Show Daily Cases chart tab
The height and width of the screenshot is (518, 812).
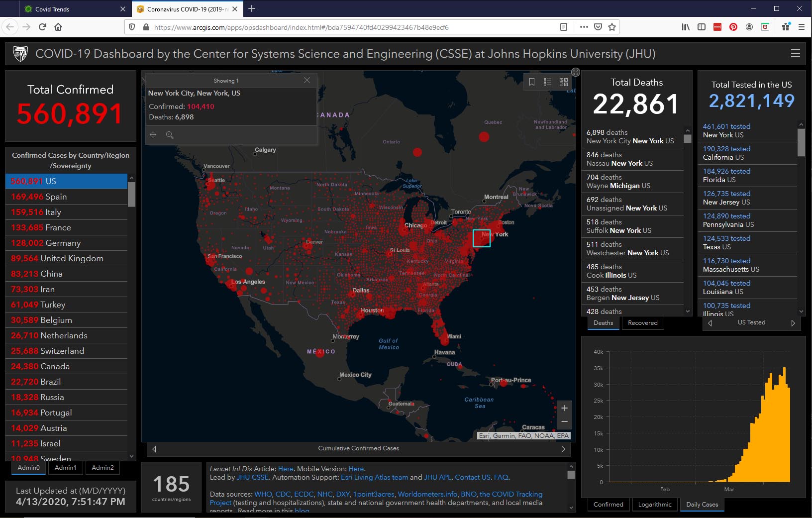(702, 505)
